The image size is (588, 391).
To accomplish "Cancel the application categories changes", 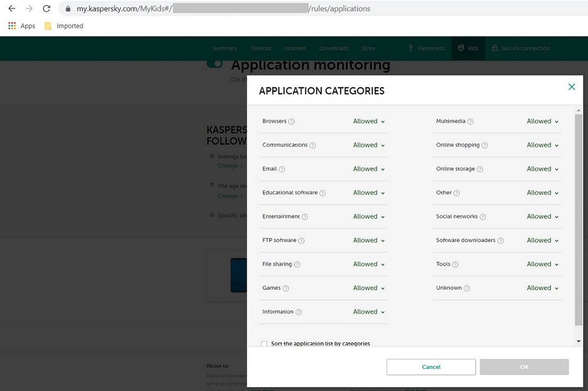I will click(x=432, y=367).
